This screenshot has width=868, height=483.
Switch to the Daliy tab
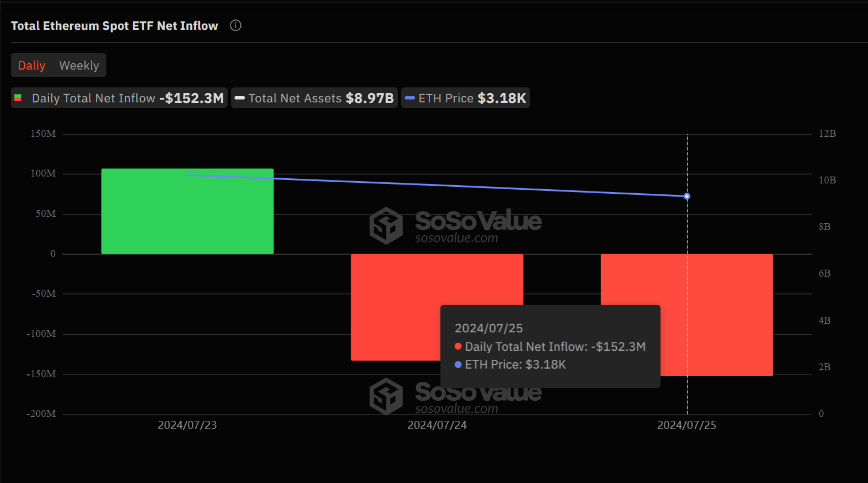(x=32, y=66)
